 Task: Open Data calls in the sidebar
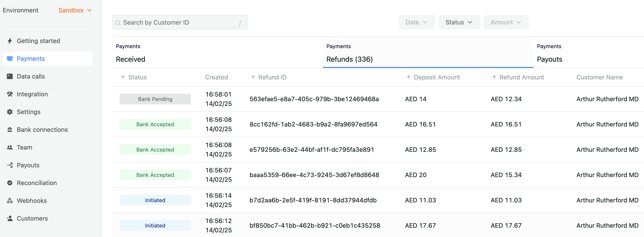[x=48, y=76]
